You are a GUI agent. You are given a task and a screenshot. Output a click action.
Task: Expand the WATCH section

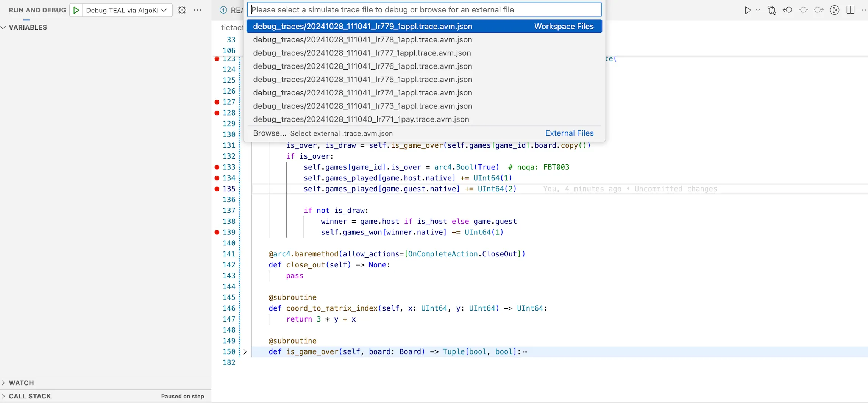coord(21,383)
